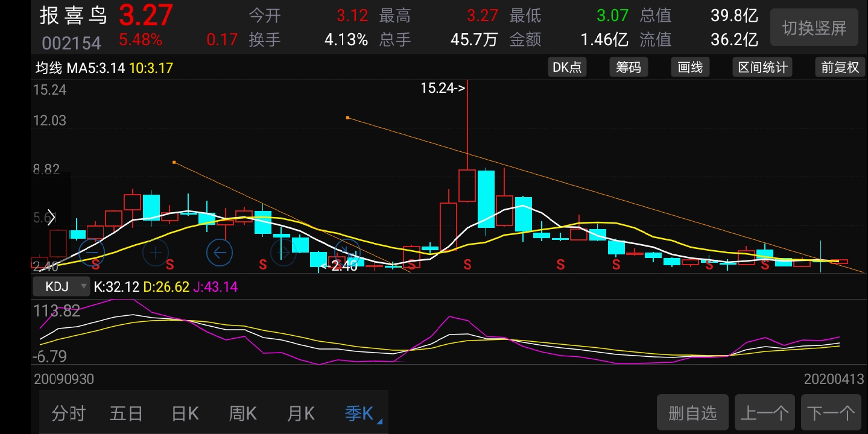Viewport: 868px width, 434px height.
Task: Tap the 最低 value 3.07
Action: point(612,15)
